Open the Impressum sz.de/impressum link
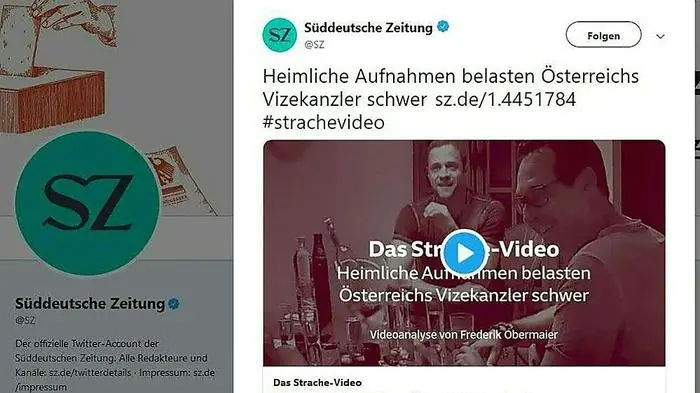Screen dimensions: 700x393 point(115,380)
